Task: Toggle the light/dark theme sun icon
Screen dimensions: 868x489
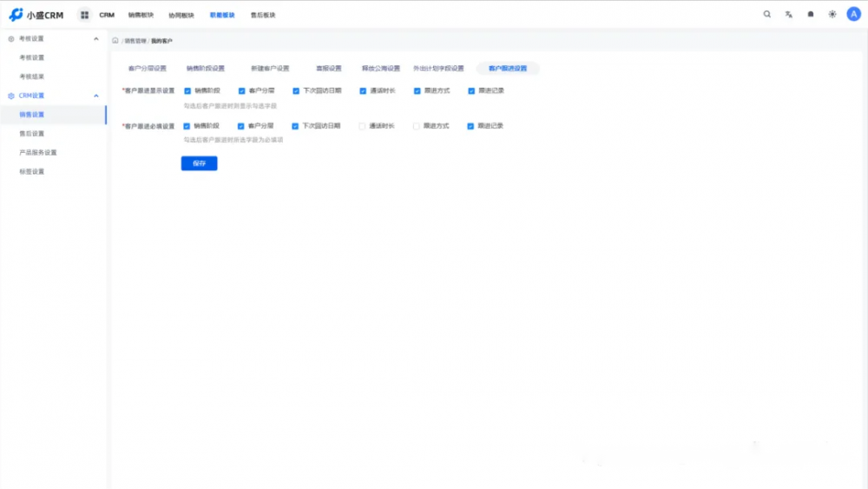Action: [x=832, y=15]
